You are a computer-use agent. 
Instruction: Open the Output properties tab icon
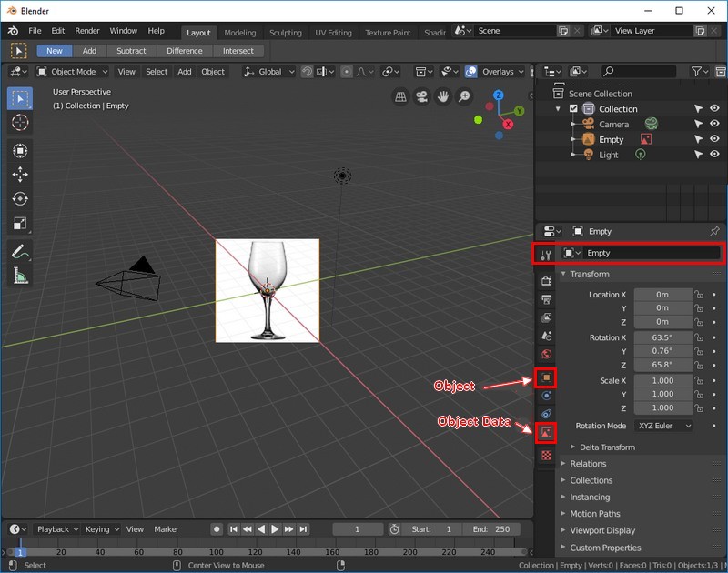546,299
